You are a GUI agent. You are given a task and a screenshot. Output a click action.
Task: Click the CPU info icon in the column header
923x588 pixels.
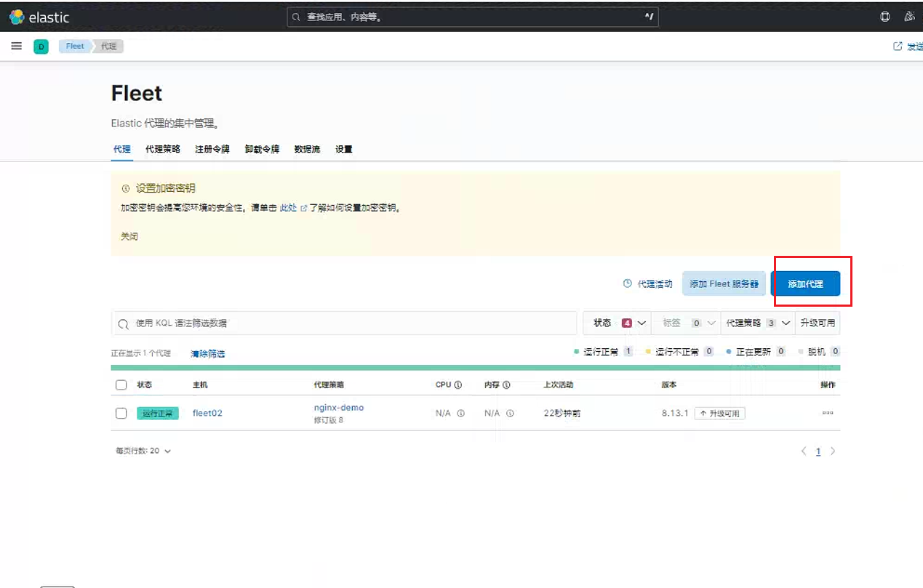pos(458,384)
